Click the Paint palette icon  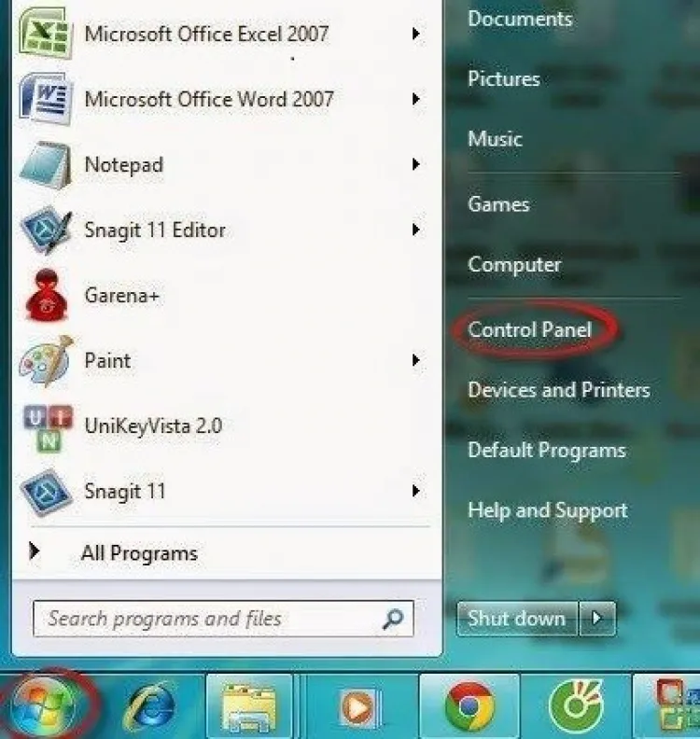46,361
